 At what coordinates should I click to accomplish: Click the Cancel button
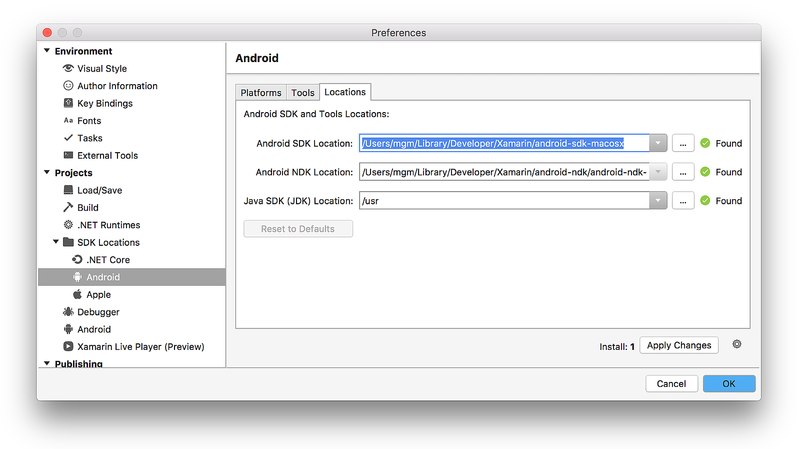pyautogui.click(x=671, y=384)
